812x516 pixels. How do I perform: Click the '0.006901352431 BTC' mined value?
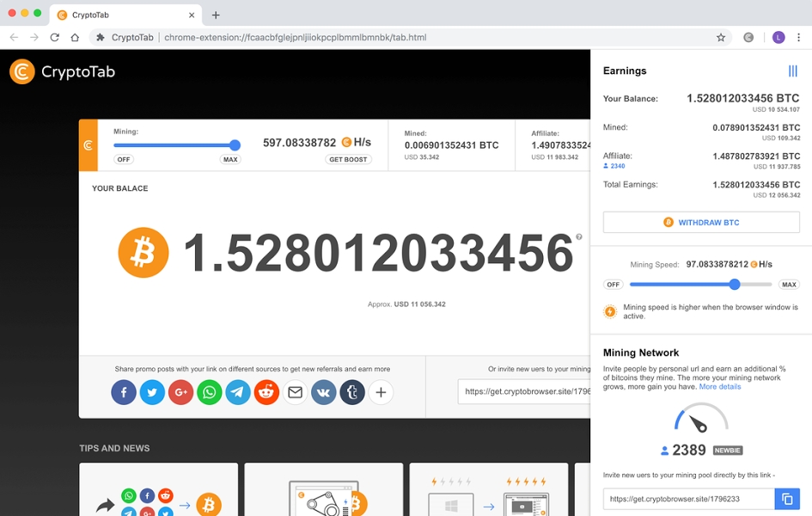pos(452,145)
